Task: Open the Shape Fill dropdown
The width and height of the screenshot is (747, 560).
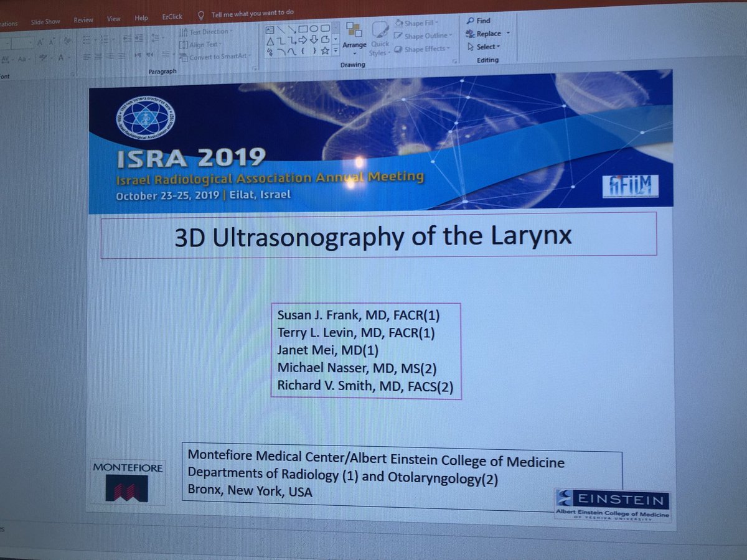Action: 416,24
